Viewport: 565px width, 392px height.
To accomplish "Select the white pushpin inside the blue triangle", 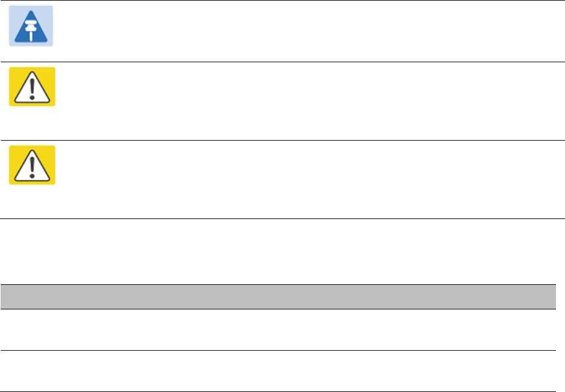I will [x=31, y=31].
